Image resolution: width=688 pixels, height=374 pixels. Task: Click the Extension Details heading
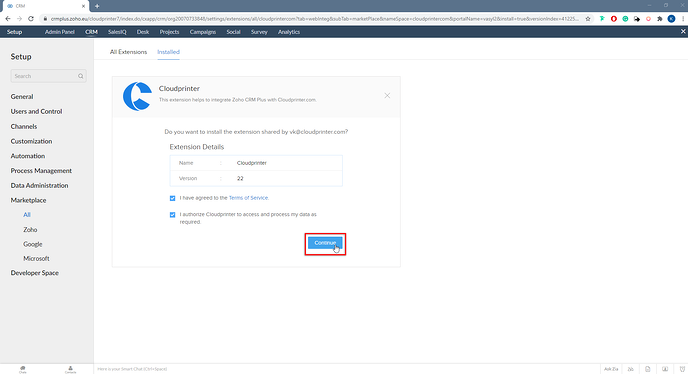point(197,147)
